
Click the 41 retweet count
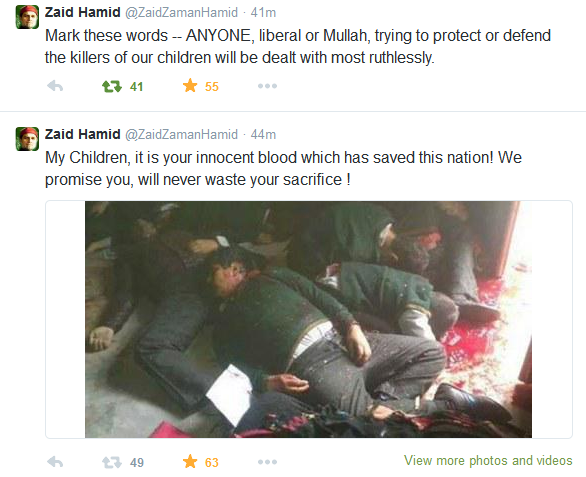point(136,87)
